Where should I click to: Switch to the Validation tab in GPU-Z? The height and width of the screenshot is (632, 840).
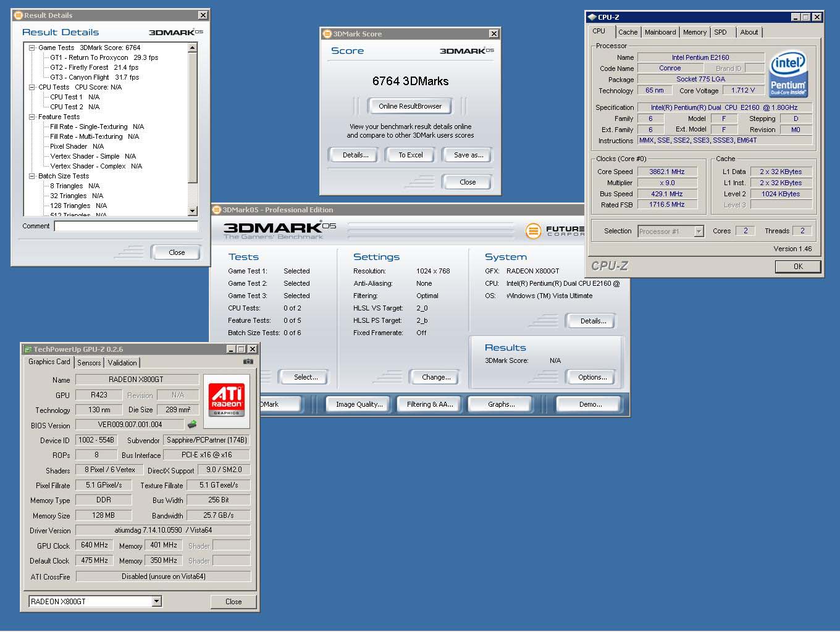click(x=122, y=363)
